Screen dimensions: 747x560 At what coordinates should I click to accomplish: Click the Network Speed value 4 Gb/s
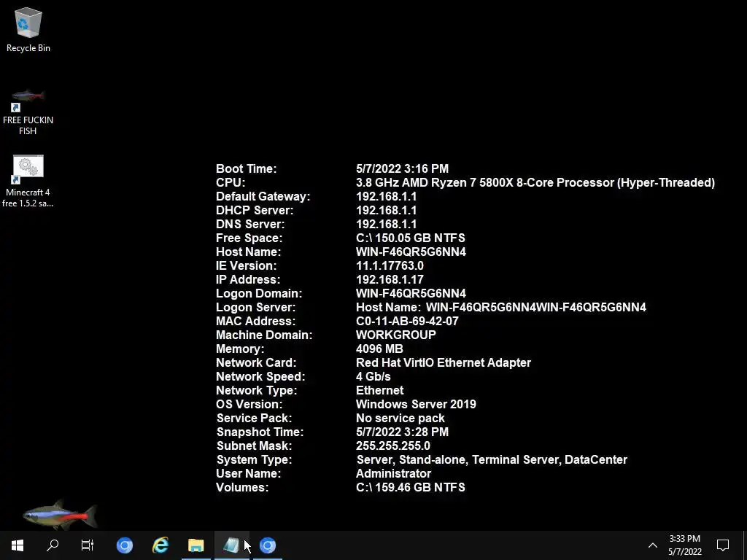(x=373, y=376)
